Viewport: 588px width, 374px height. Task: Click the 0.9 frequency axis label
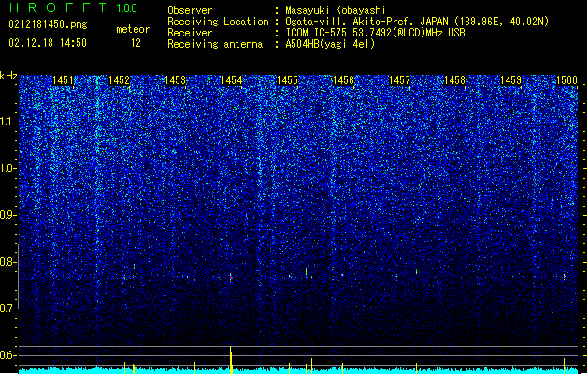[8, 215]
